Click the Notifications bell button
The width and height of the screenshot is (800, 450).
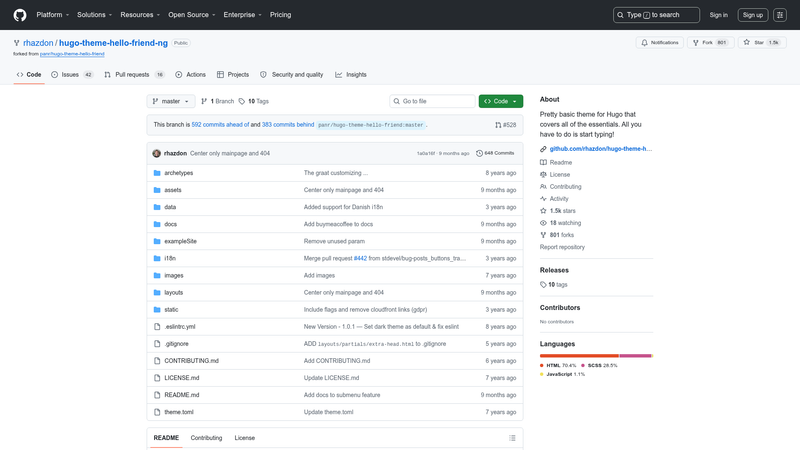pos(660,42)
